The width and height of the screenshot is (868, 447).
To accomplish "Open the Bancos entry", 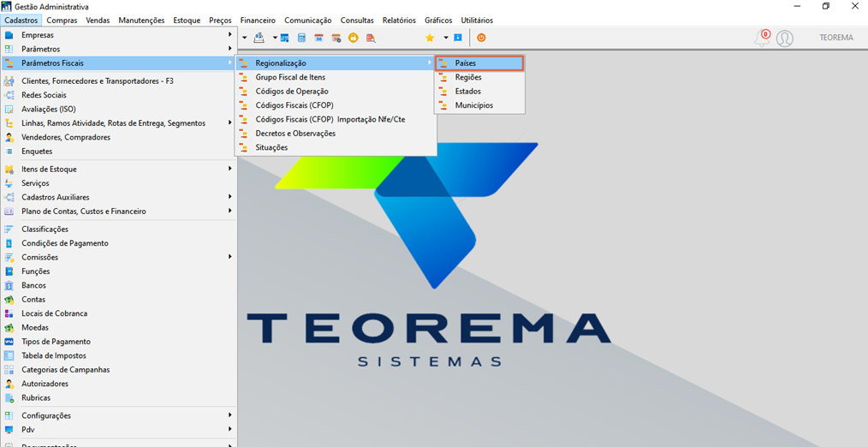I will [x=119, y=285].
